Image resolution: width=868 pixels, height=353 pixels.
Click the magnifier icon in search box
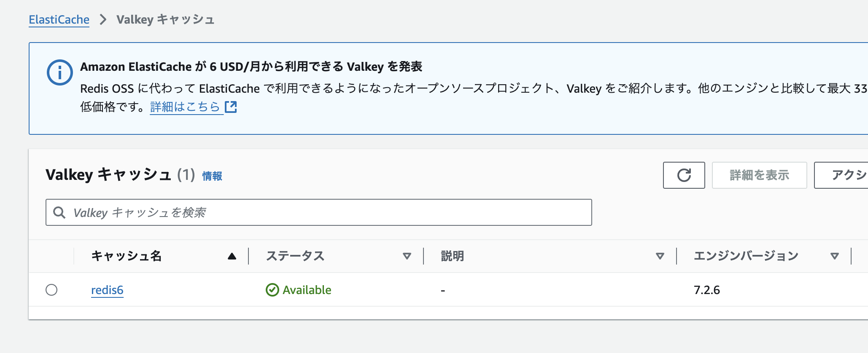pyautogui.click(x=59, y=213)
